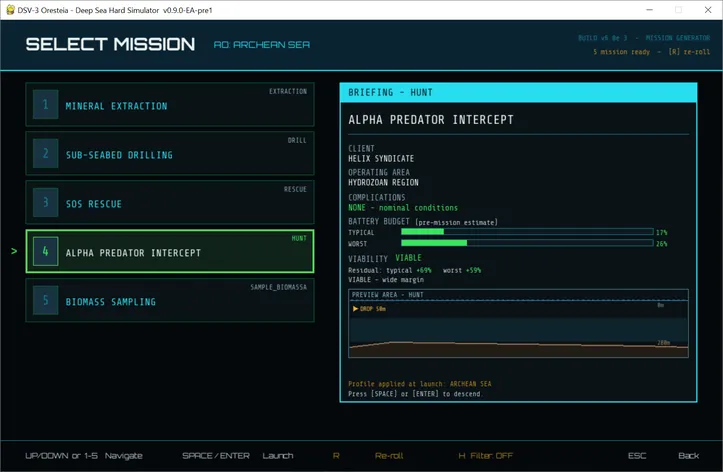
Task: Pick the Biomass Sampling mission
Action: click(170, 300)
